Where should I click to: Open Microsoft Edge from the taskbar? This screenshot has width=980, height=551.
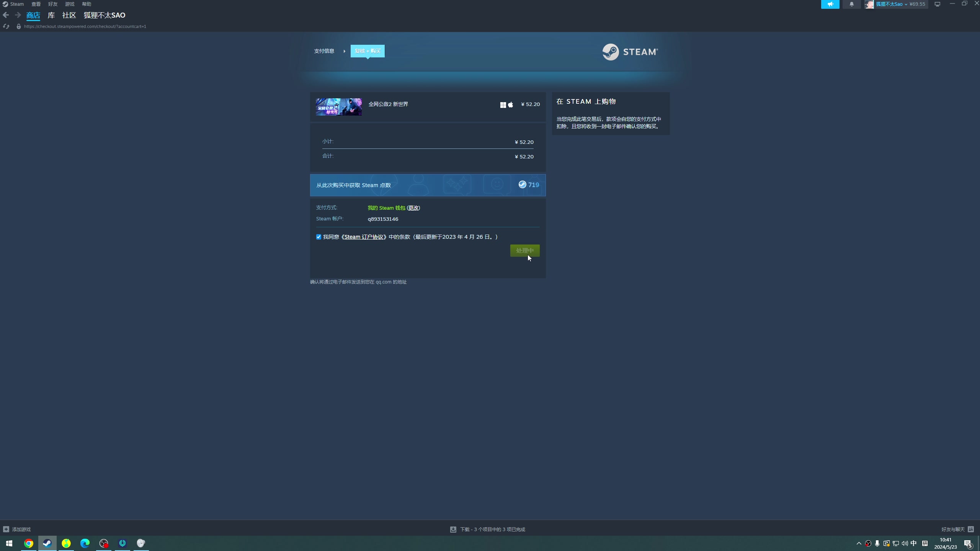[x=85, y=543]
